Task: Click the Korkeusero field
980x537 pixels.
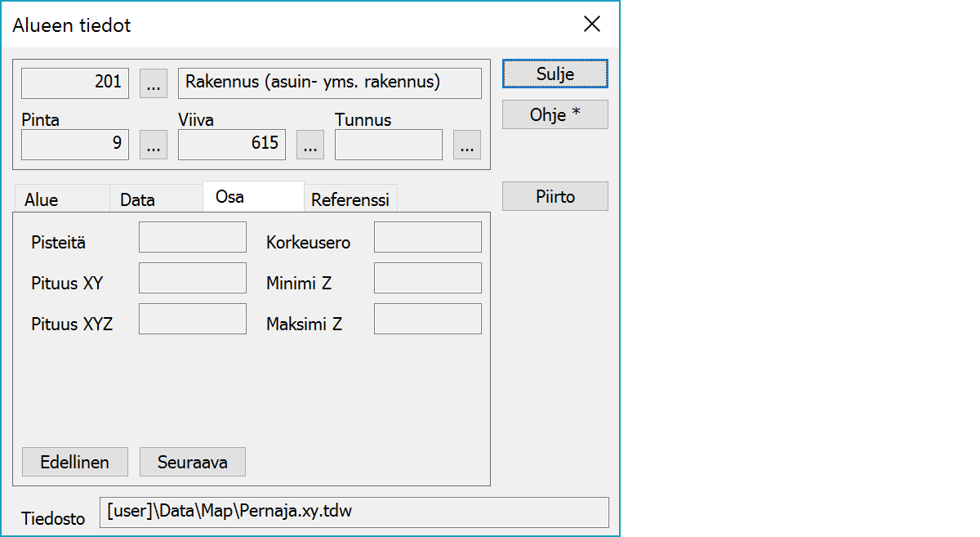Action: [427, 237]
